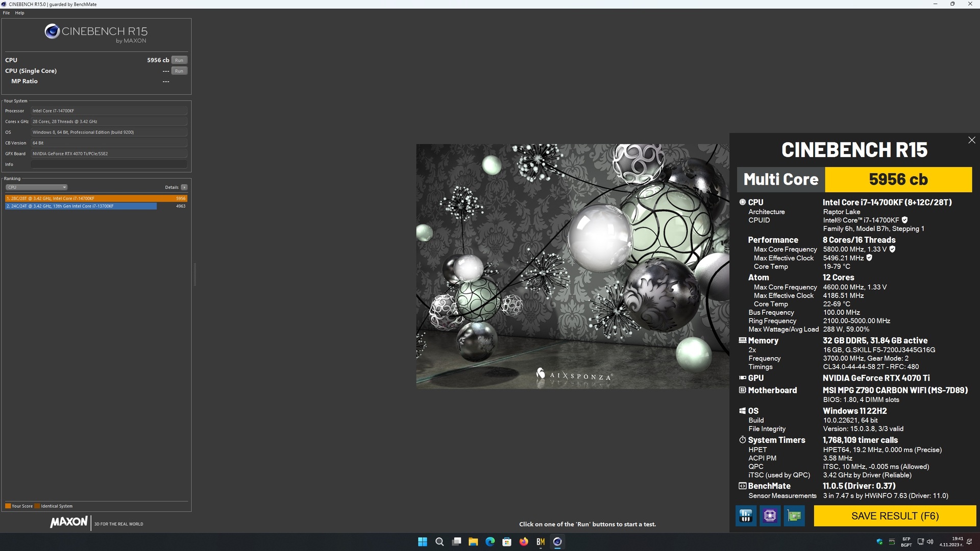
Task: Click CB Version field 64 Bit
Action: click(109, 143)
